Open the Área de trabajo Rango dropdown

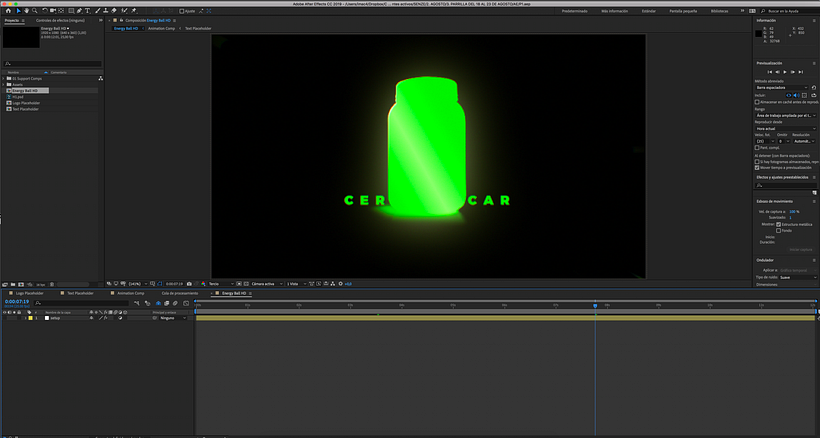[785, 116]
